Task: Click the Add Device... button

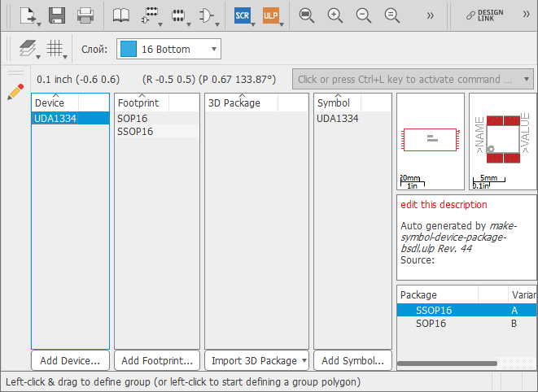Action: (x=70, y=360)
